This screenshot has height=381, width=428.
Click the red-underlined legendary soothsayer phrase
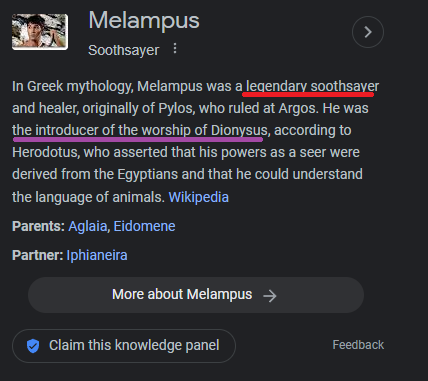click(312, 87)
